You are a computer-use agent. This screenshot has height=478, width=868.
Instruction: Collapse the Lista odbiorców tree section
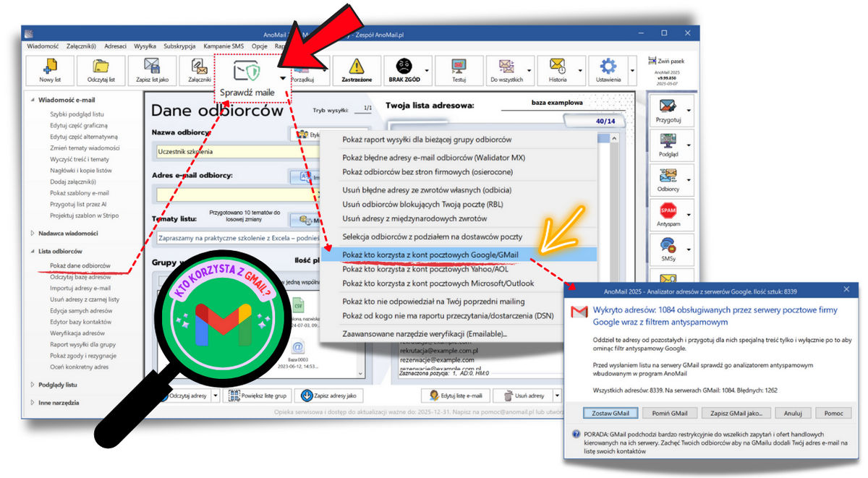coord(32,252)
